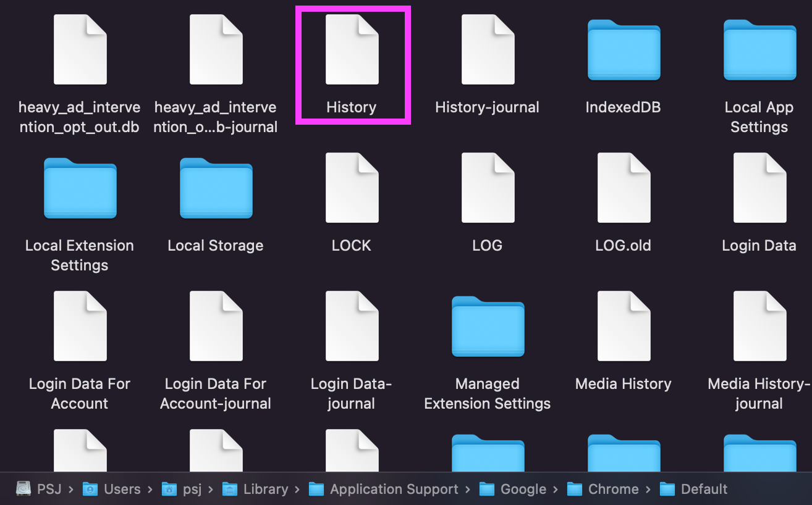This screenshot has height=505, width=812.
Task: Select the heavy_ad_intervention_opt_out.db file icon
Action: coord(80,49)
